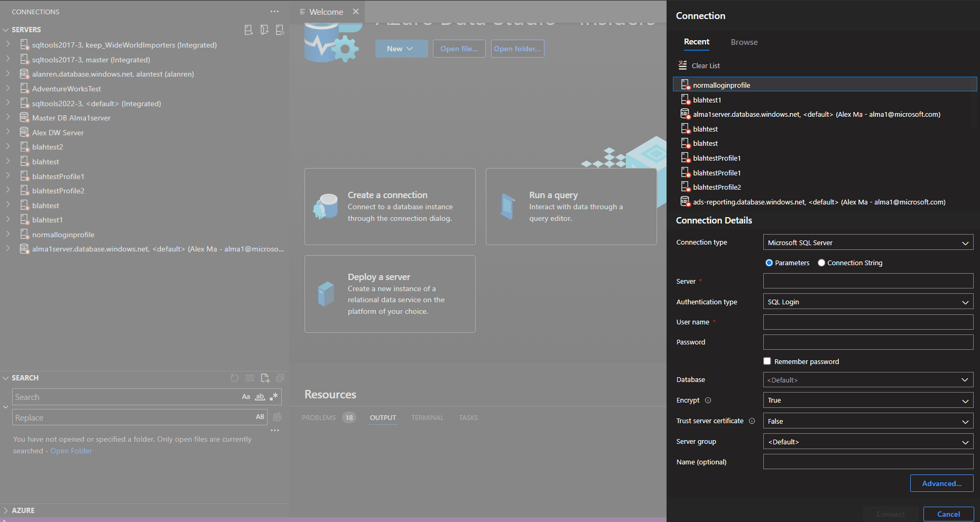This screenshot has width=980, height=522.
Task: Switch to the Browse tab
Action: click(744, 42)
